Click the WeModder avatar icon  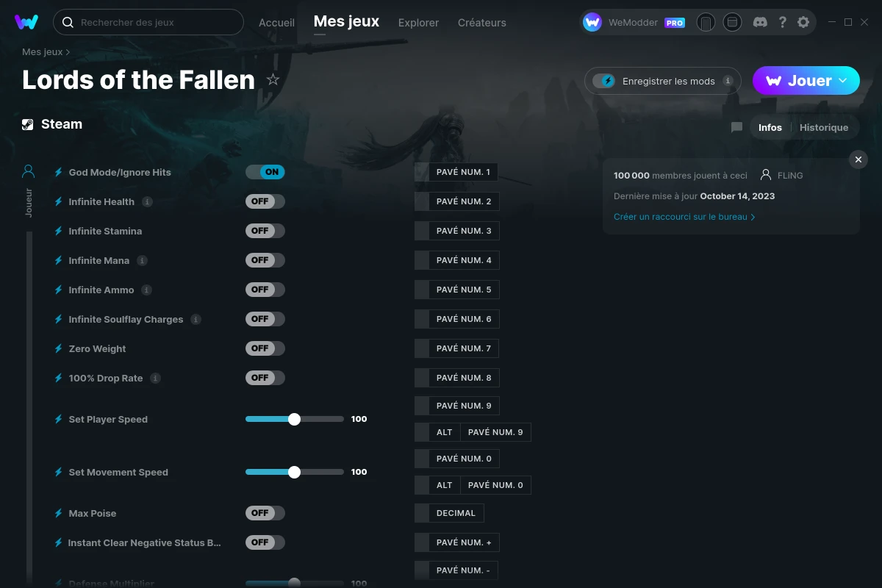592,22
